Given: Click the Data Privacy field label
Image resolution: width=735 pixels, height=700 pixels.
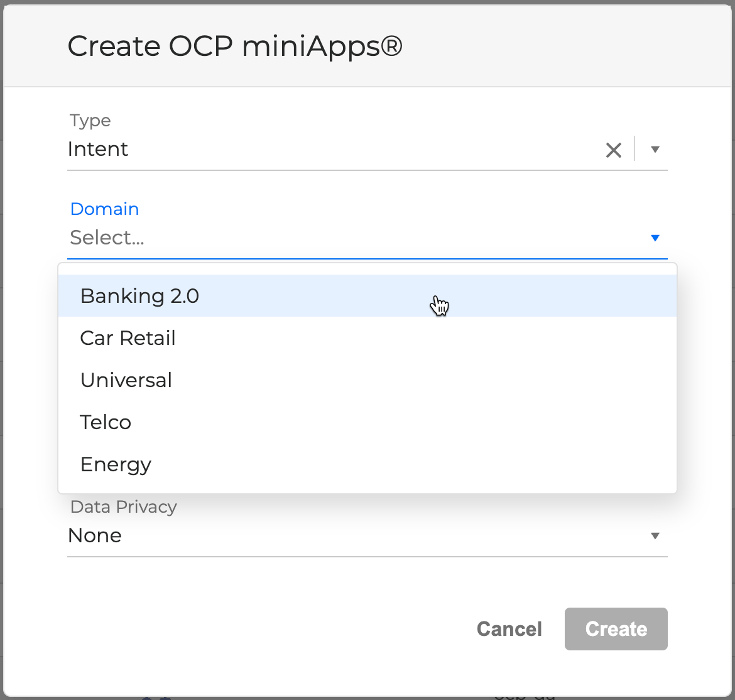Looking at the screenshot, I should point(123,507).
